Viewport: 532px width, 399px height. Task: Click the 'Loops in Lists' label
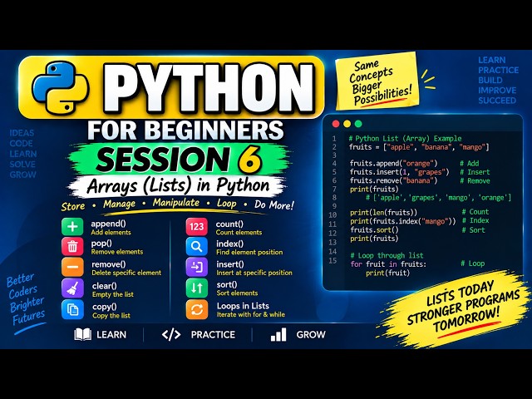coord(243,306)
